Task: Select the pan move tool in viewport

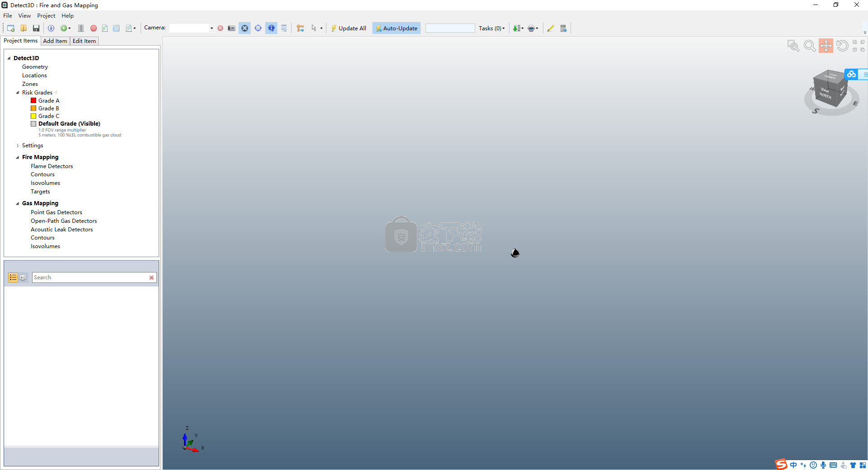Action: click(x=826, y=46)
